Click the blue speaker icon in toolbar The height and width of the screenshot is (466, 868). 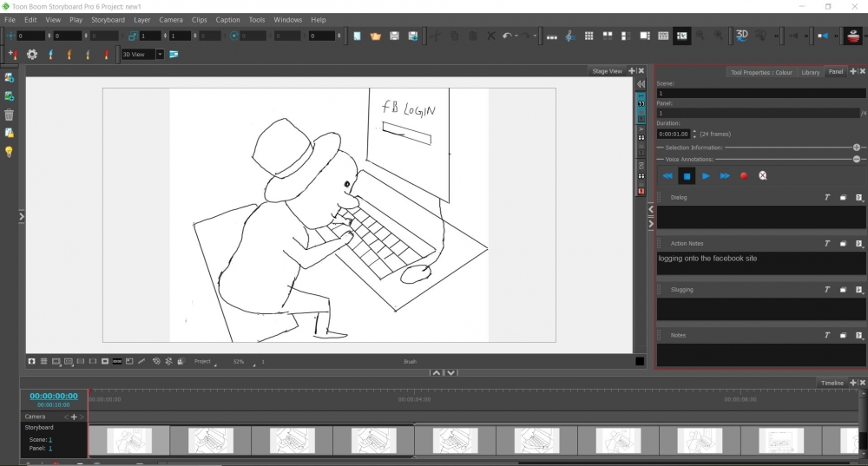(x=823, y=36)
